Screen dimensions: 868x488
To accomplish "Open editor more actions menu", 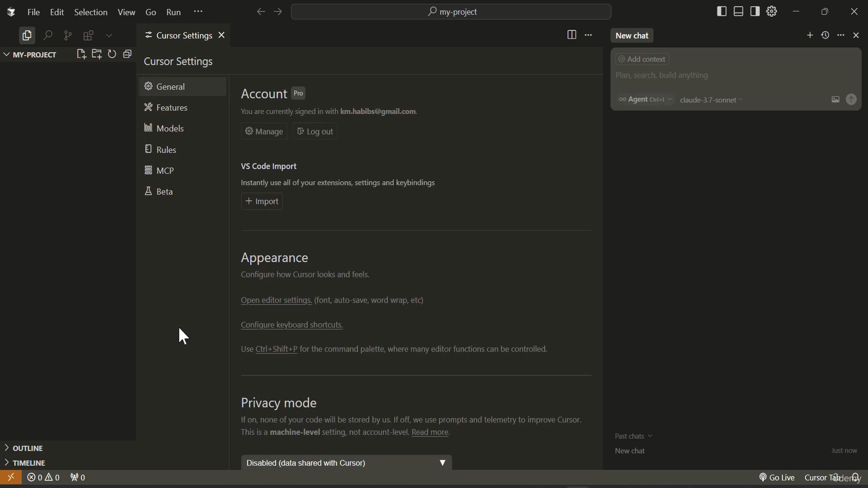I will point(588,35).
